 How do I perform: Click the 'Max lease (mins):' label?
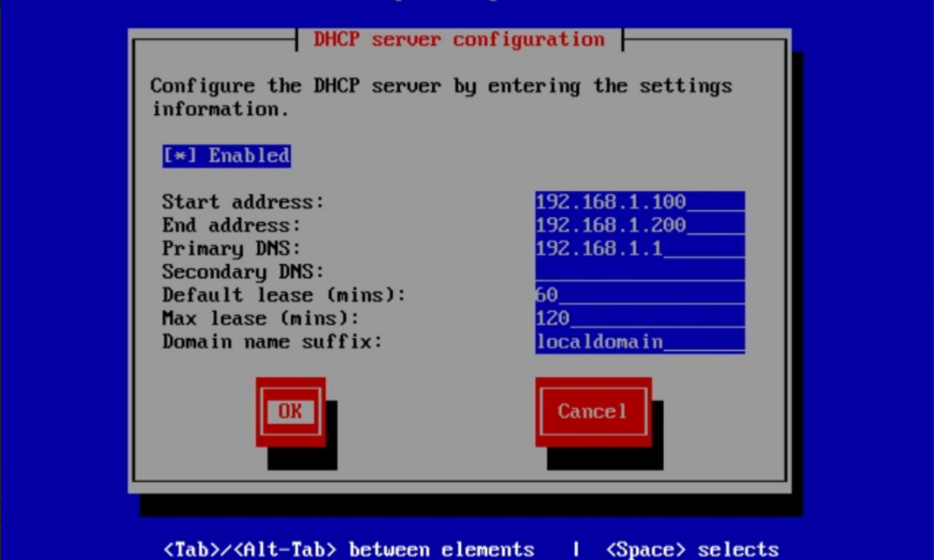click(261, 318)
